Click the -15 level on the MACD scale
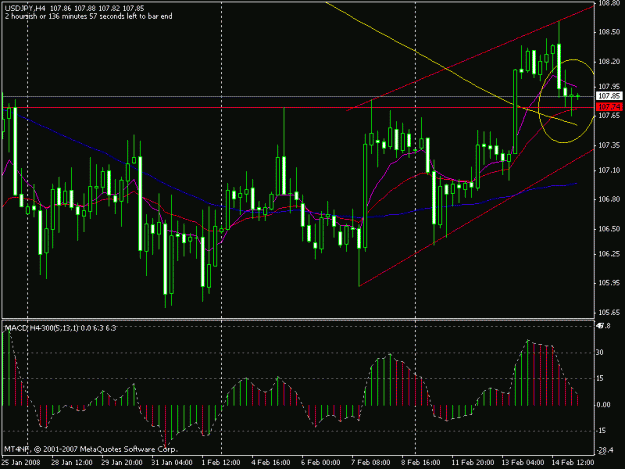This screenshot has height=469, width=625. coord(601,431)
